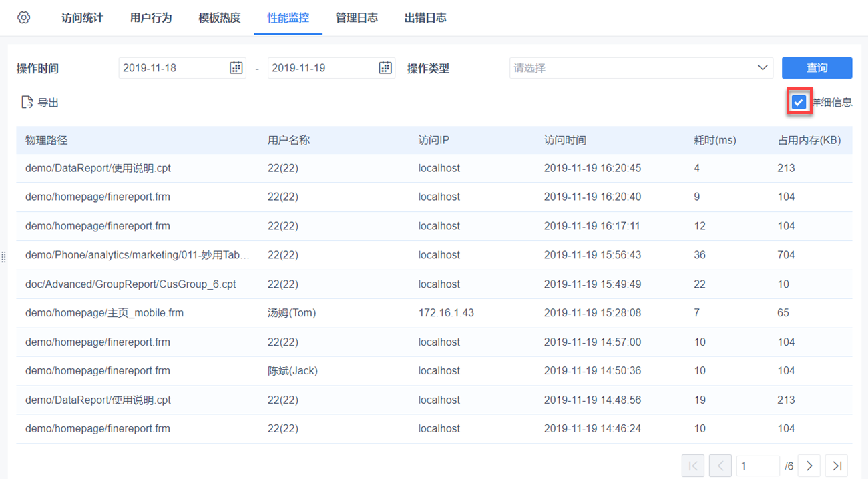This screenshot has width=868, height=479.
Task: Click the 耗时(ms) column header
Action: point(715,140)
